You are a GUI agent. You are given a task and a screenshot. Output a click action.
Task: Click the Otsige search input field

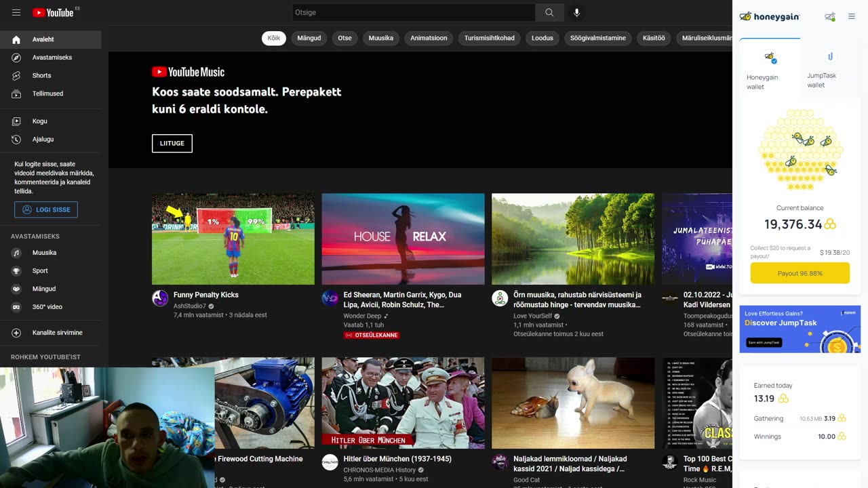pos(414,12)
